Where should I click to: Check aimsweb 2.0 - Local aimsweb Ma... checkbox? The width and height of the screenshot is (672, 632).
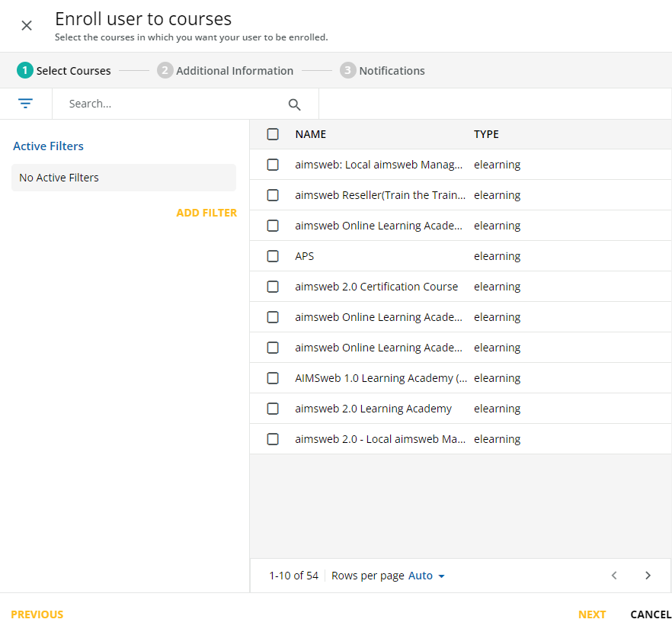tap(273, 439)
